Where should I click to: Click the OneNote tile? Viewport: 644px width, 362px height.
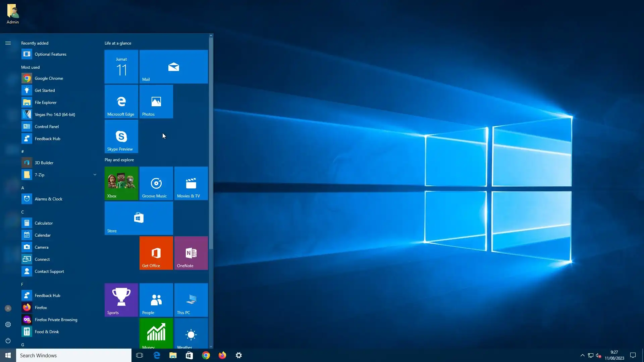click(191, 253)
